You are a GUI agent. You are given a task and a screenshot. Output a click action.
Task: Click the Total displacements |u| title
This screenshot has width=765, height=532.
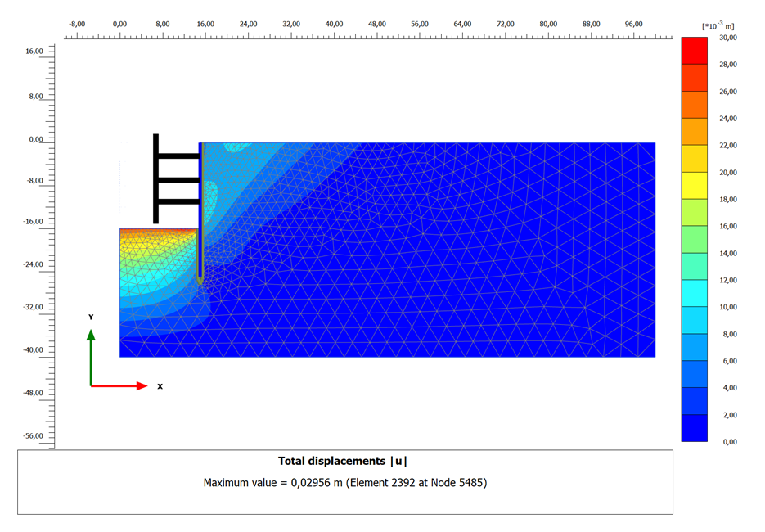pos(344,462)
